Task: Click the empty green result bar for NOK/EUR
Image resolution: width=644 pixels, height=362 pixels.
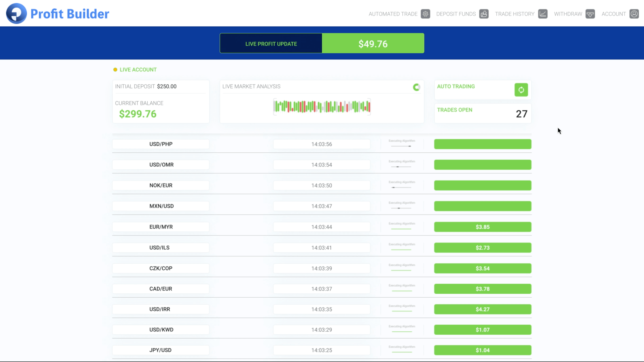Action: (483, 186)
